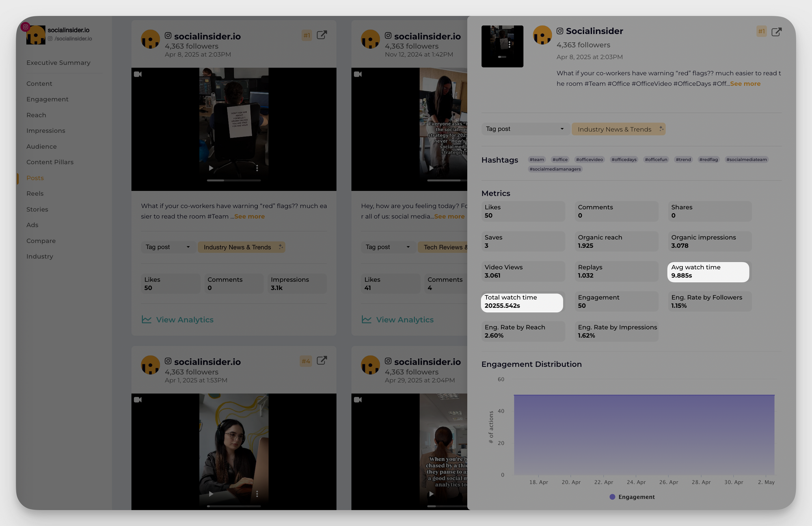Click Video Views metric tile
The height and width of the screenshot is (526, 812).
tap(523, 272)
